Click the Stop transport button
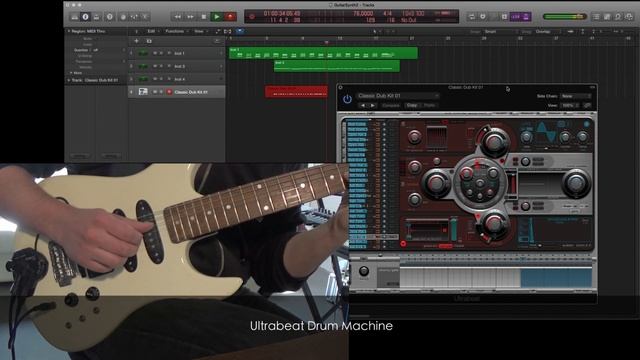 coord(204,17)
